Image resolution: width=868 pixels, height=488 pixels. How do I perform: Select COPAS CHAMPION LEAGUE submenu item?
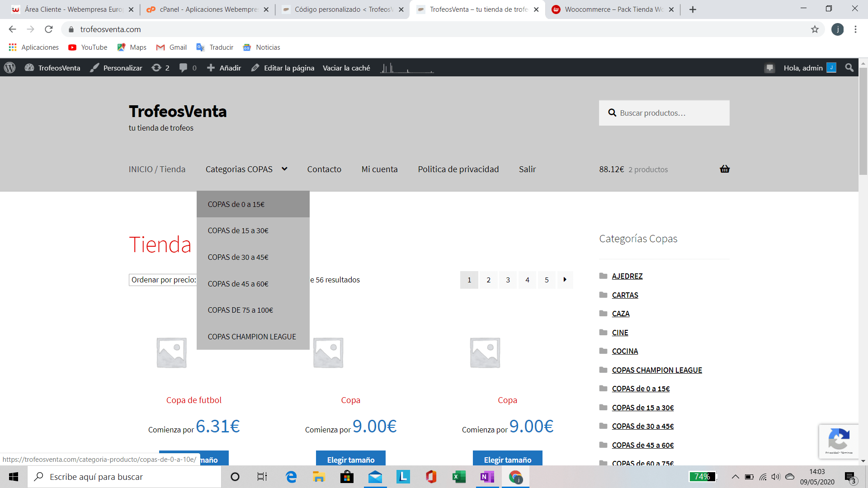253,337
